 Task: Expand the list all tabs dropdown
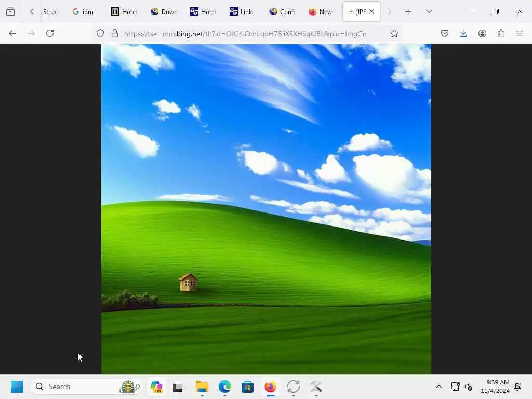coord(429,11)
